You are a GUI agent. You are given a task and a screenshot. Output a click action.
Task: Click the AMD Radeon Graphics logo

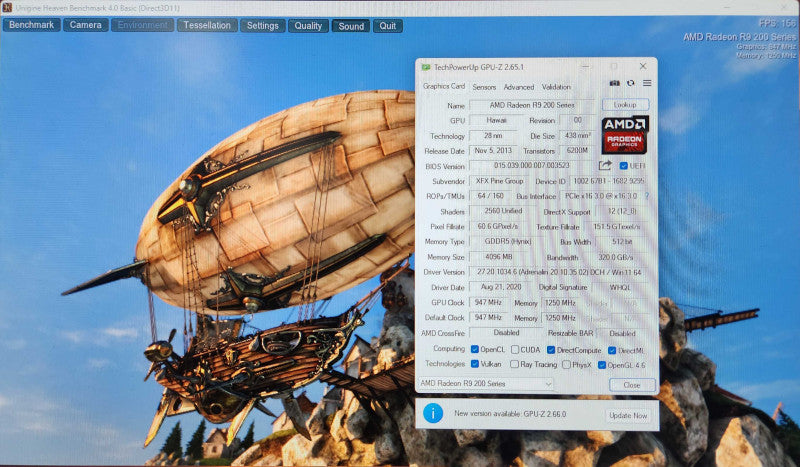[625, 135]
